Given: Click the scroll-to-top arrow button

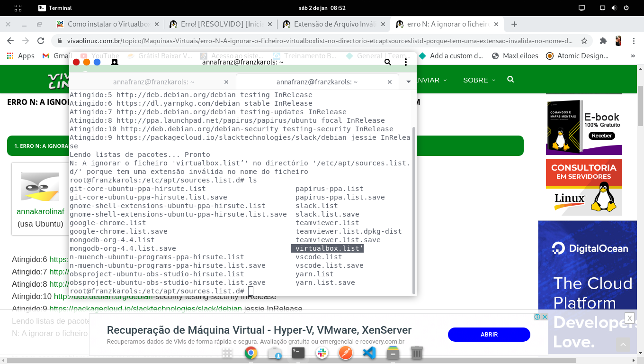Looking at the screenshot, I should point(623,345).
